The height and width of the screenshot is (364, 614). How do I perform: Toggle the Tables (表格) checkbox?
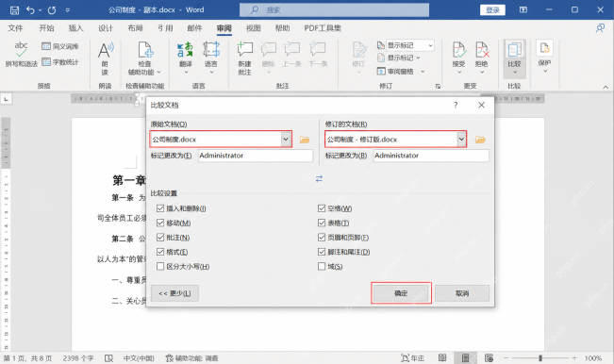pyautogui.click(x=322, y=223)
